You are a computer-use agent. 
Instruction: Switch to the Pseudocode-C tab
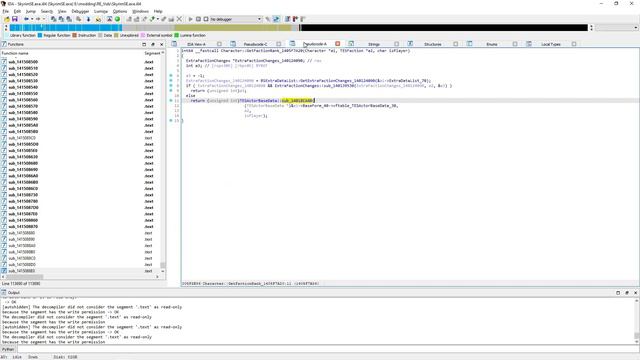point(255,44)
